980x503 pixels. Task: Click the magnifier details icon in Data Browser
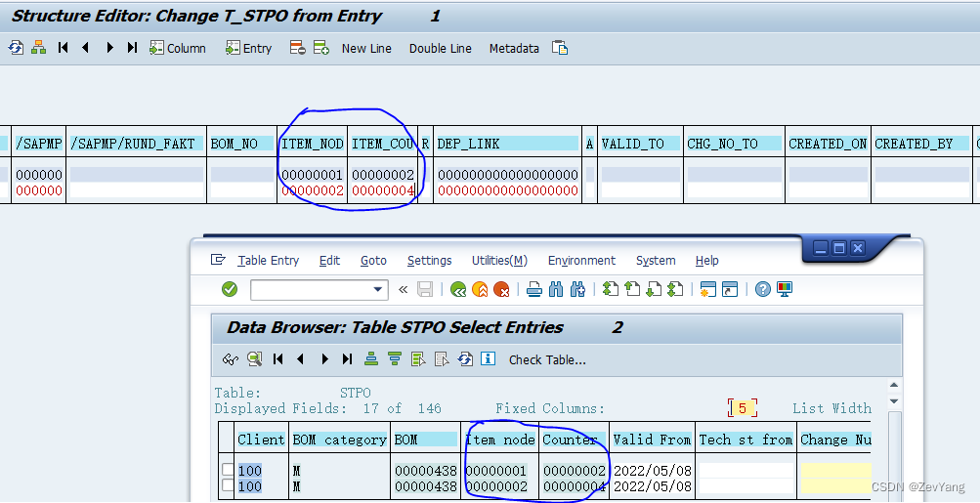click(254, 359)
